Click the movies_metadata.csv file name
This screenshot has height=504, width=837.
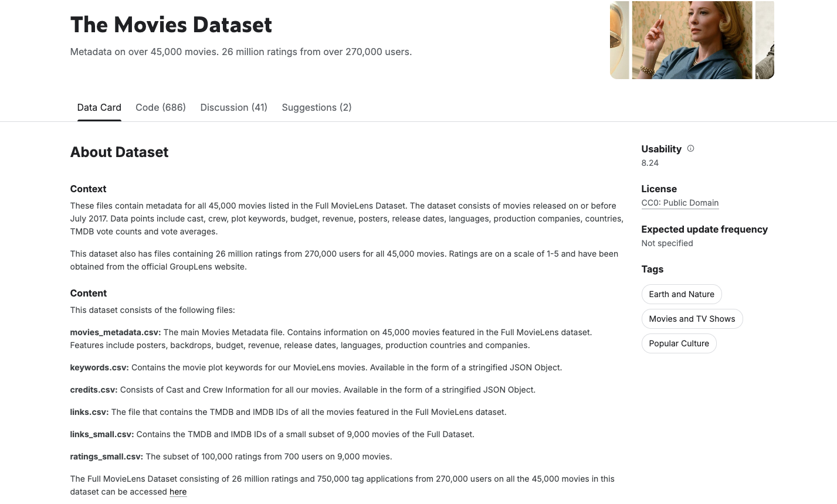[x=115, y=332]
